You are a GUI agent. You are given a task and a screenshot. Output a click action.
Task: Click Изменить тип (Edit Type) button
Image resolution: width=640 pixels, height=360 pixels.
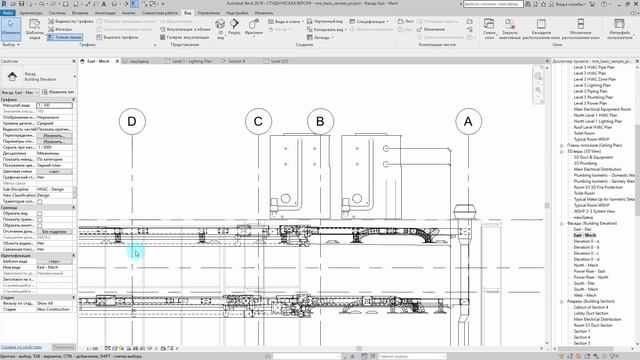[58, 92]
